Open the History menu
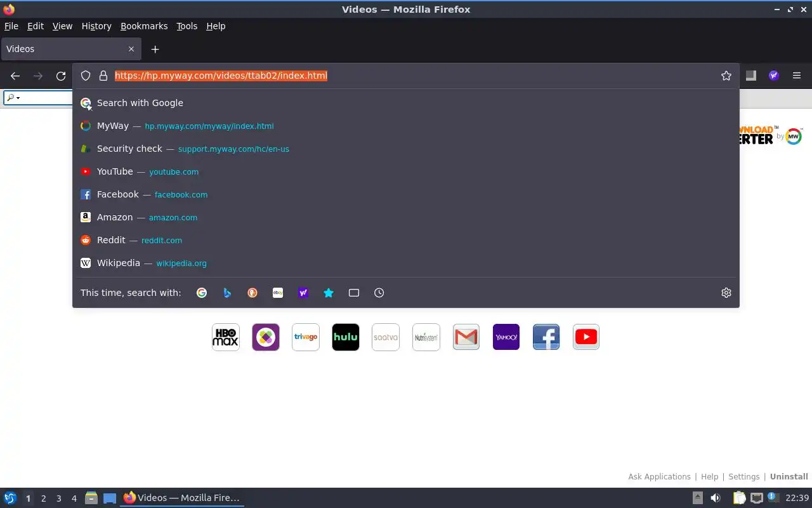812x508 pixels. coord(96,26)
